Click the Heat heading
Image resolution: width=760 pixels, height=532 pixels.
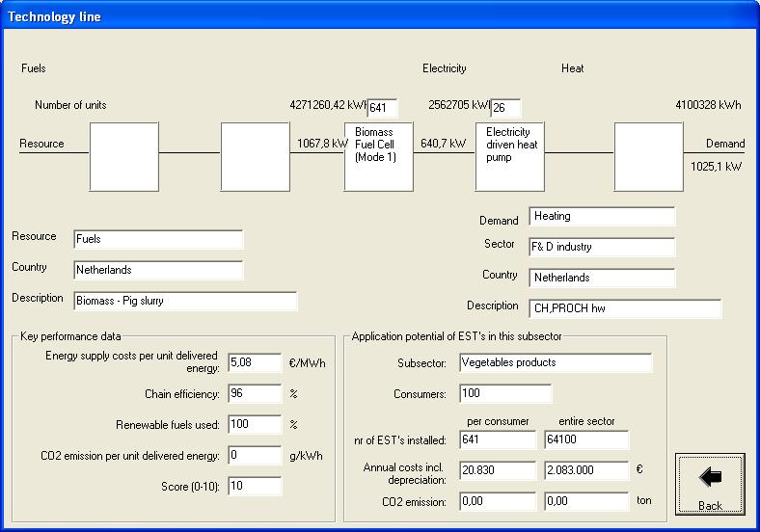pyautogui.click(x=573, y=68)
